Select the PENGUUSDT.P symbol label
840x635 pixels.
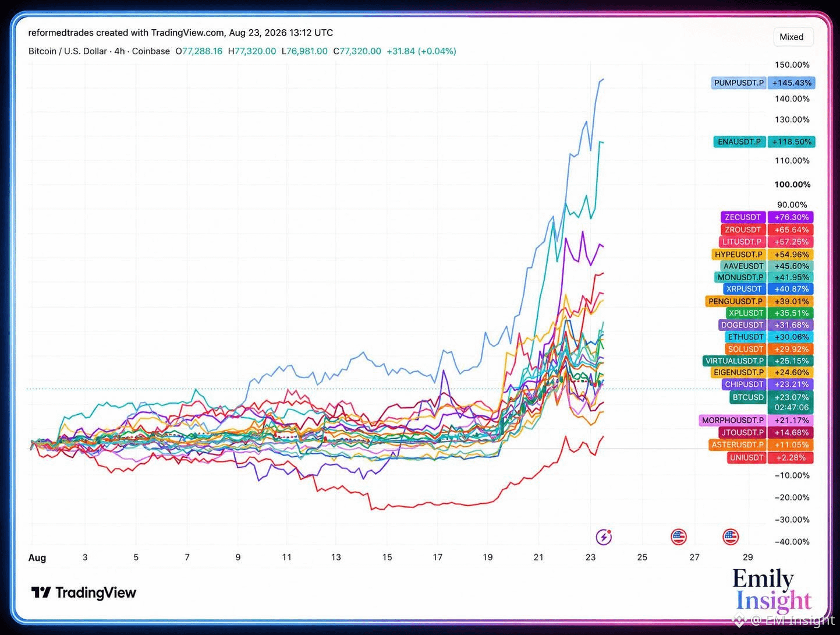[735, 301]
